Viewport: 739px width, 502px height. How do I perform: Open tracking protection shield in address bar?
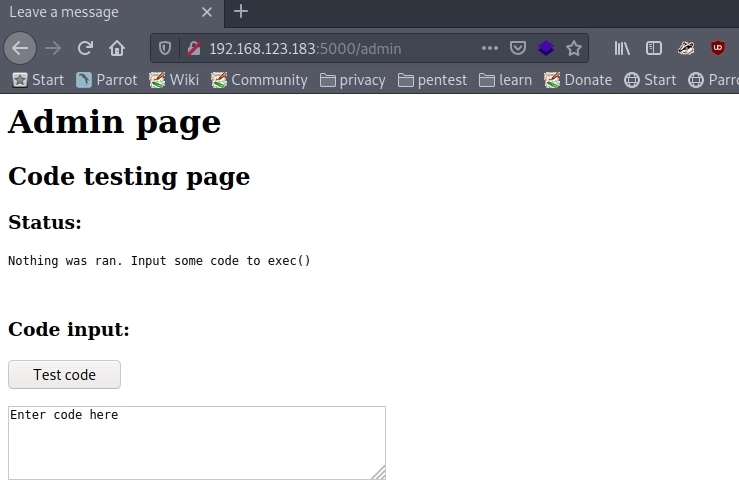click(x=164, y=48)
